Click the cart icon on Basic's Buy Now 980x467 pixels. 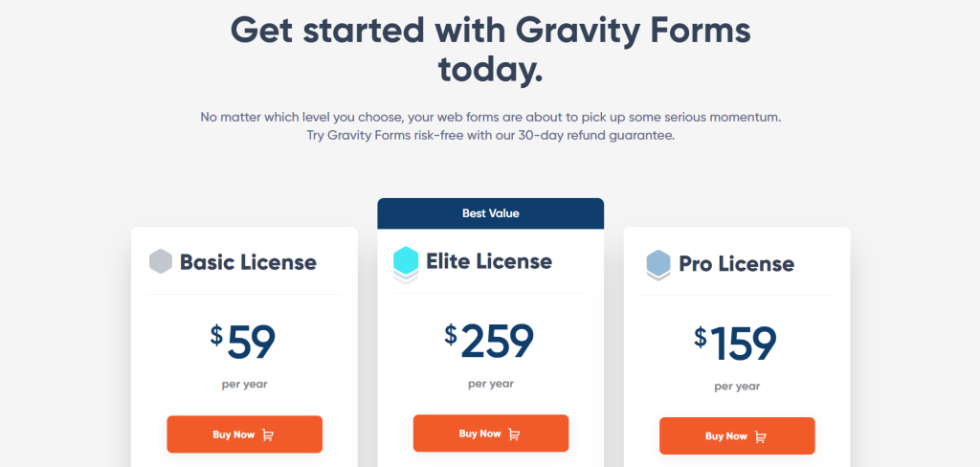pyautogui.click(x=268, y=435)
